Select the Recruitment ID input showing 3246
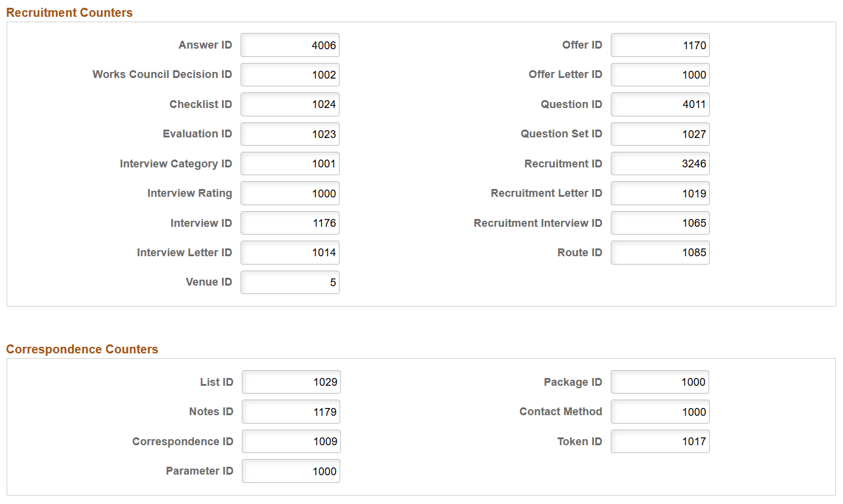Screen dimensions: 843x504 660,163
